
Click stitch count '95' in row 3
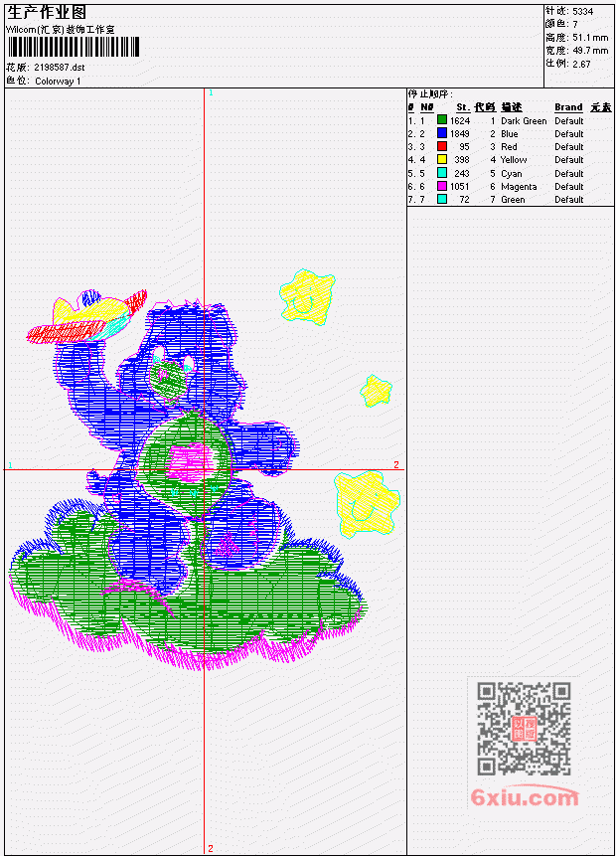coord(464,147)
